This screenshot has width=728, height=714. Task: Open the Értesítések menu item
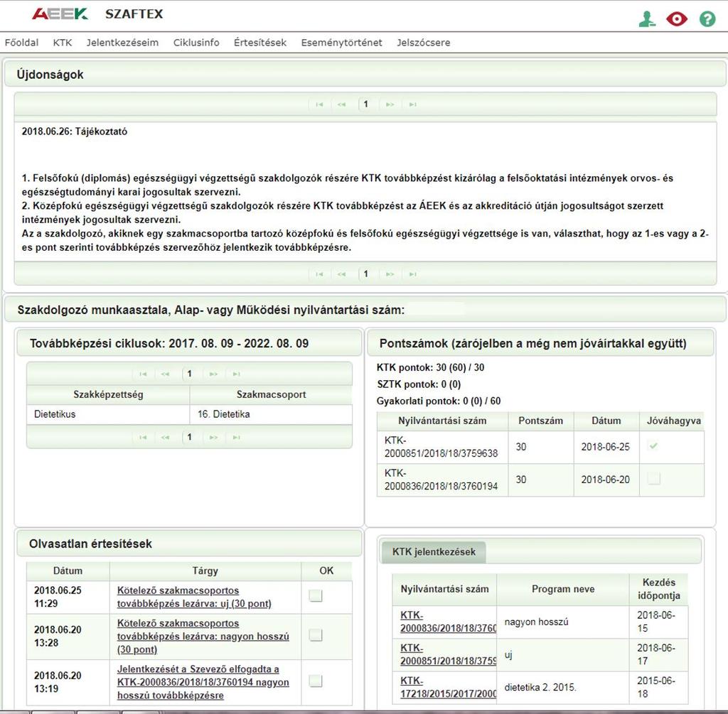[260, 43]
